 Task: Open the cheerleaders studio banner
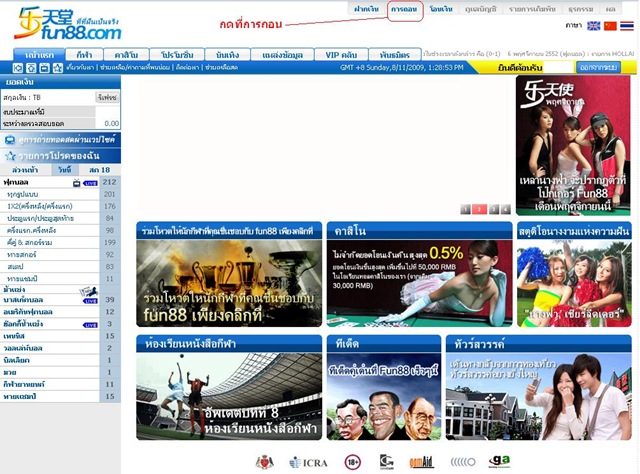(x=574, y=274)
